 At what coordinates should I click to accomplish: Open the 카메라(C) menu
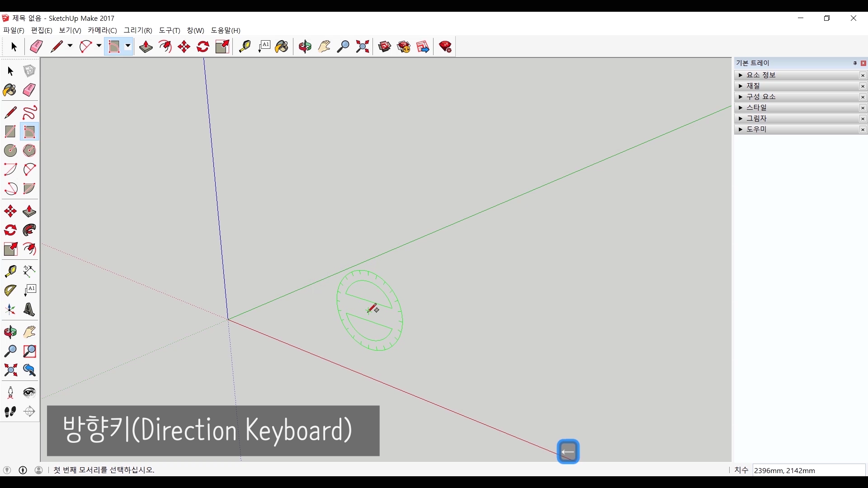[102, 30]
